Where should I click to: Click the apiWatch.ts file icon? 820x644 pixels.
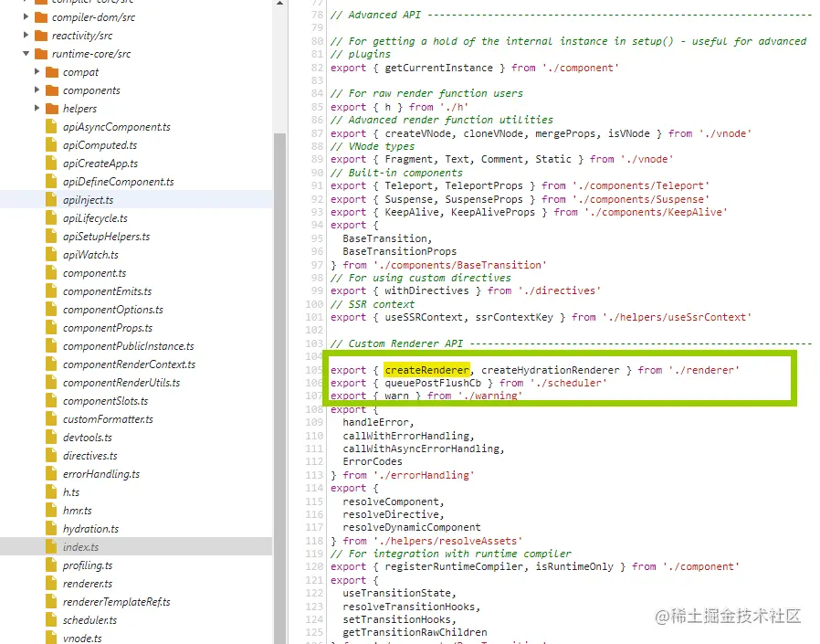51,255
